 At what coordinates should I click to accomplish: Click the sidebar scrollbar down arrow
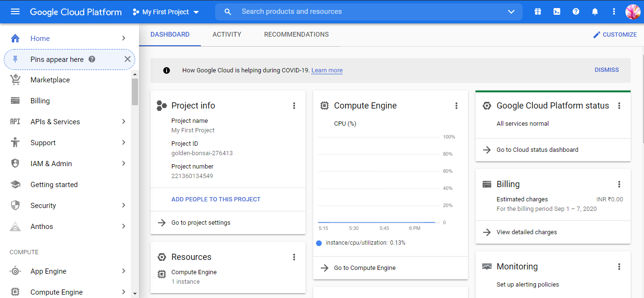(135, 294)
